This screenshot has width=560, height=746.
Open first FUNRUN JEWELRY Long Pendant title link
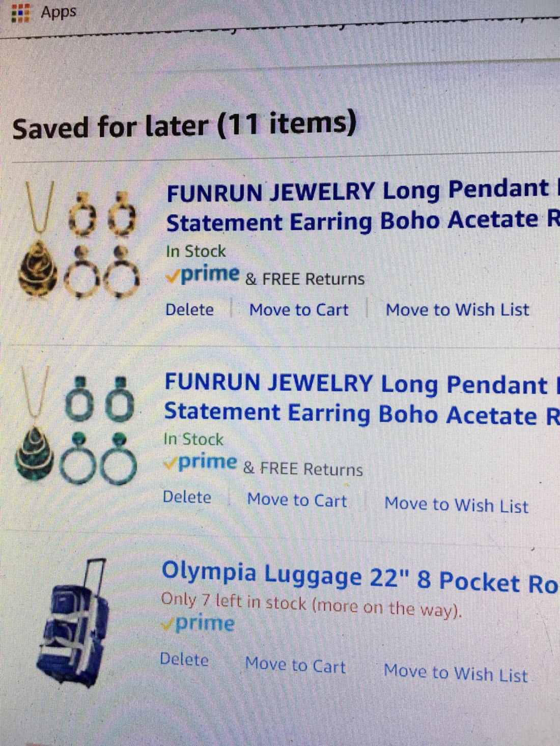click(x=362, y=206)
